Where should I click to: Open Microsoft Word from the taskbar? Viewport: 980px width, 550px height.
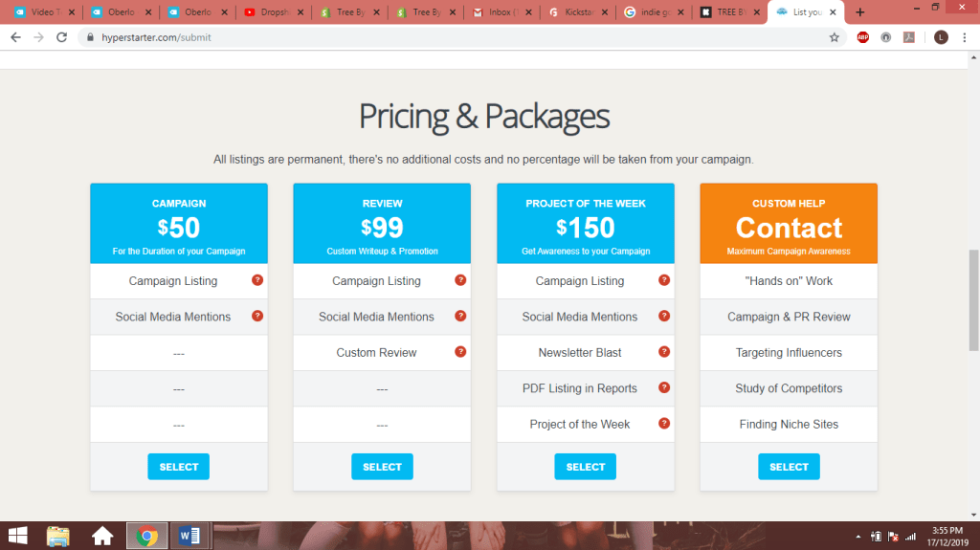click(189, 536)
